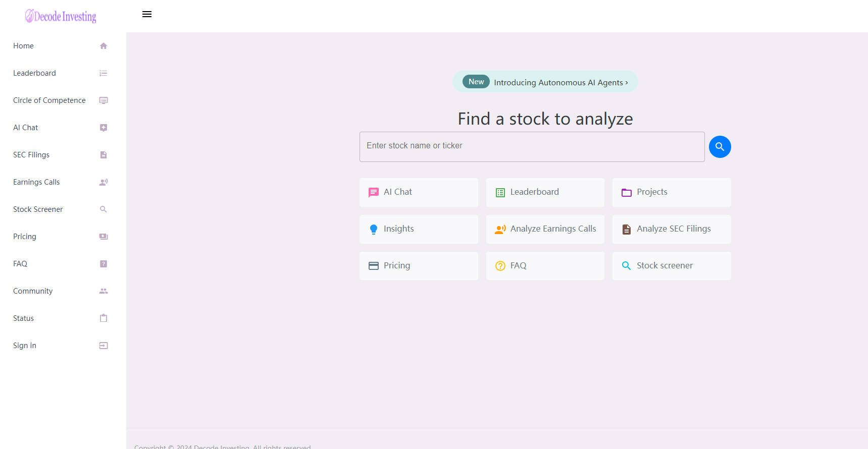Click the orange Analyze Earnings Calls icon
Image resolution: width=868 pixels, height=449 pixels.
click(500, 229)
